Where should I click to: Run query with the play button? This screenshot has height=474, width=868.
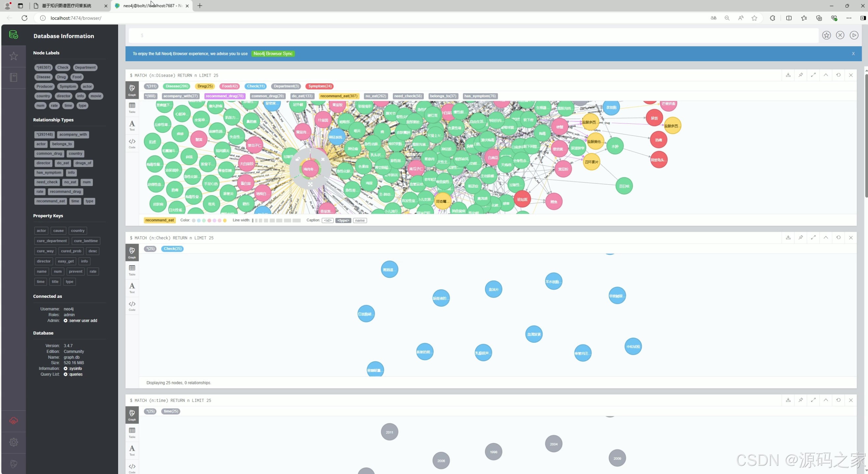[x=854, y=35]
